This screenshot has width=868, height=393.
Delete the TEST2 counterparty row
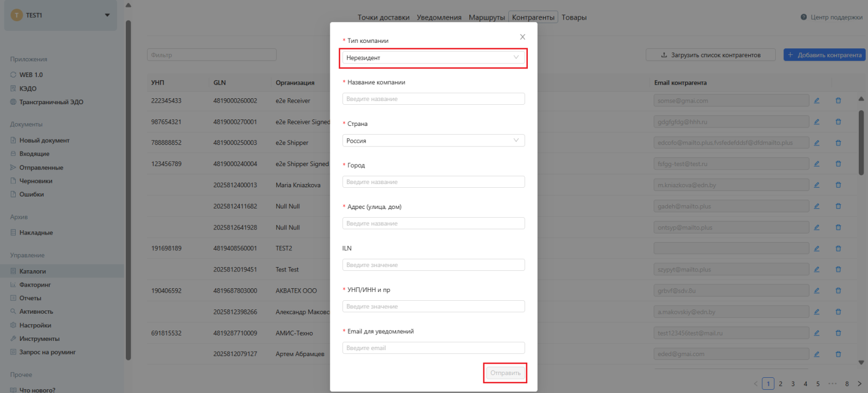838,248
